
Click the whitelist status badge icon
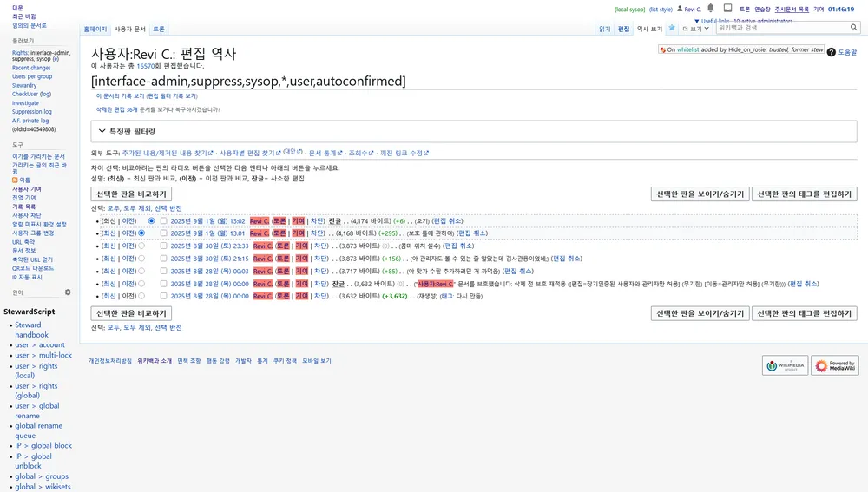[662, 49]
